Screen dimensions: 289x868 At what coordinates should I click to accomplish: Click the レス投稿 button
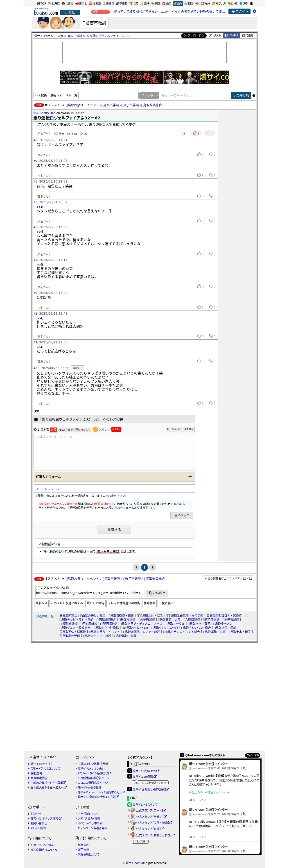point(41,95)
